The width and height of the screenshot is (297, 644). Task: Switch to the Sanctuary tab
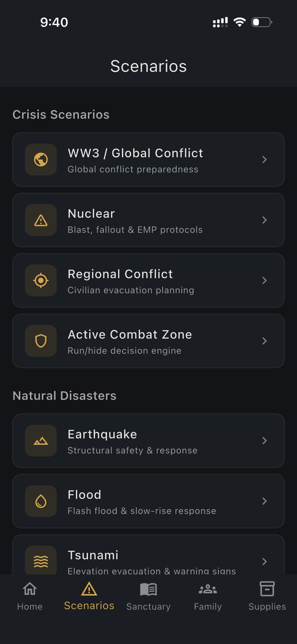tap(148, 596)
